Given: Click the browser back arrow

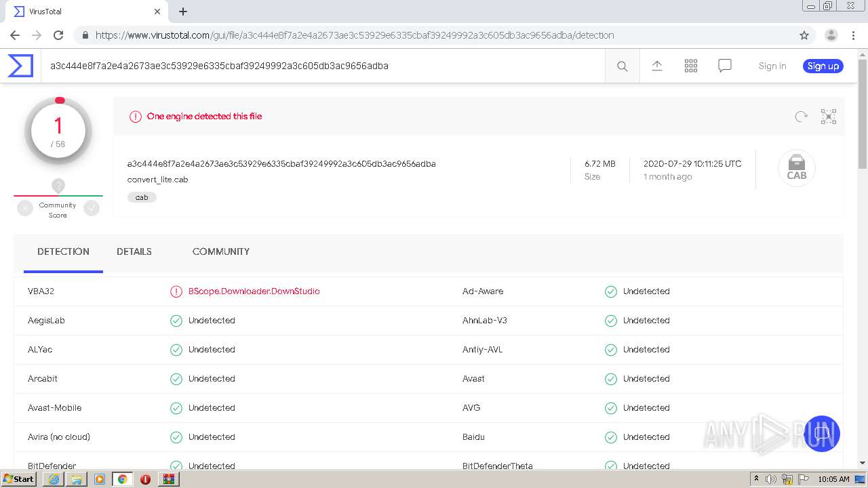Looking at the screenshot, I should 15,35.
